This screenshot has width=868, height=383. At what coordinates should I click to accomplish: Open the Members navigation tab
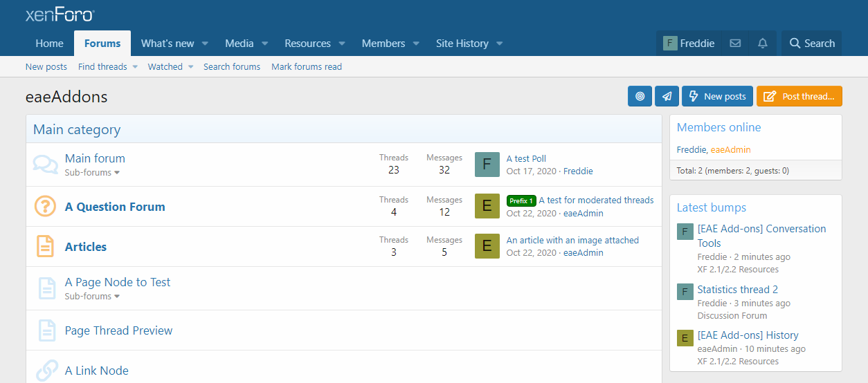(x=383, y=44)
